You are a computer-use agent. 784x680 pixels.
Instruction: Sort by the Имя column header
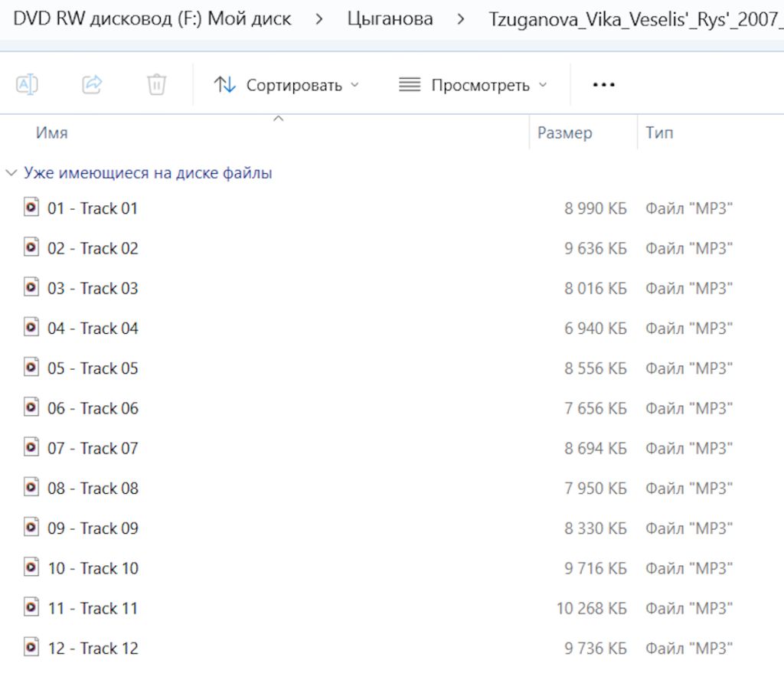[51, 132]
